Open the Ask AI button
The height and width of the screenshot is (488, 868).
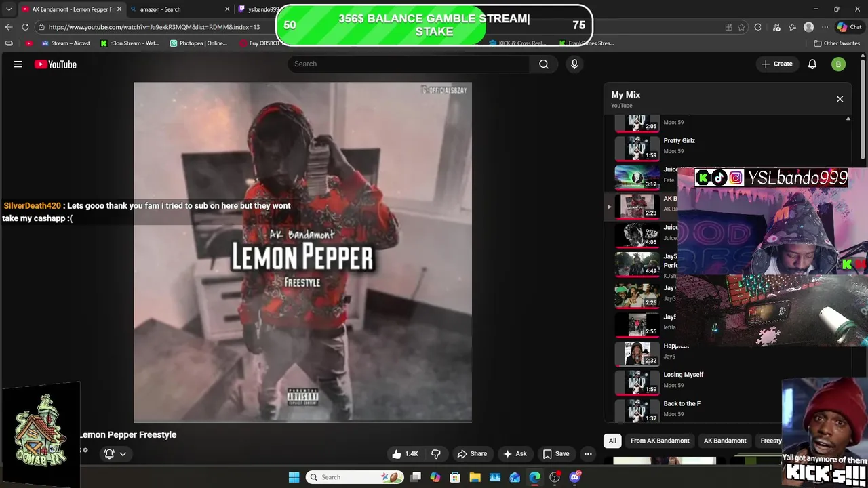pyautogui.click(x=515, y=454)
